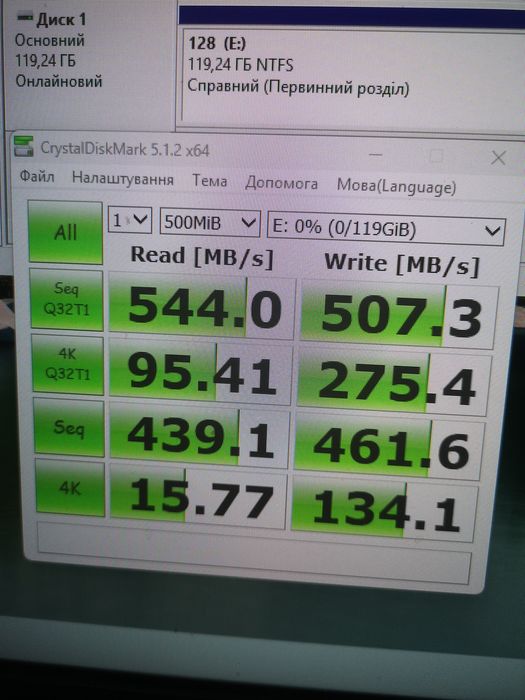Open the Мова(Language) menu
Viewport: 525px width, 700px height.
click(x=396, y=186)
